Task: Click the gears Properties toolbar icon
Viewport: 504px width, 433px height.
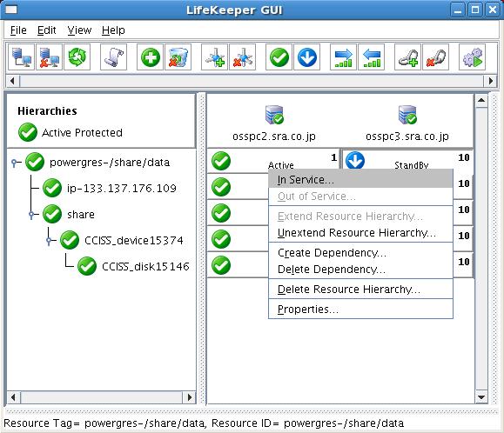Action: point(472,57)
